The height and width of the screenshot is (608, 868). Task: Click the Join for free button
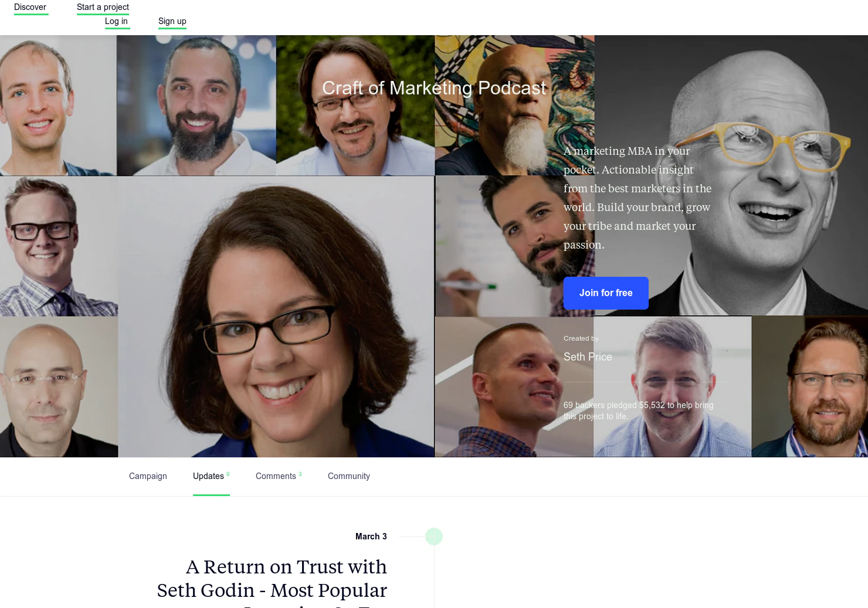pos(606,293)
